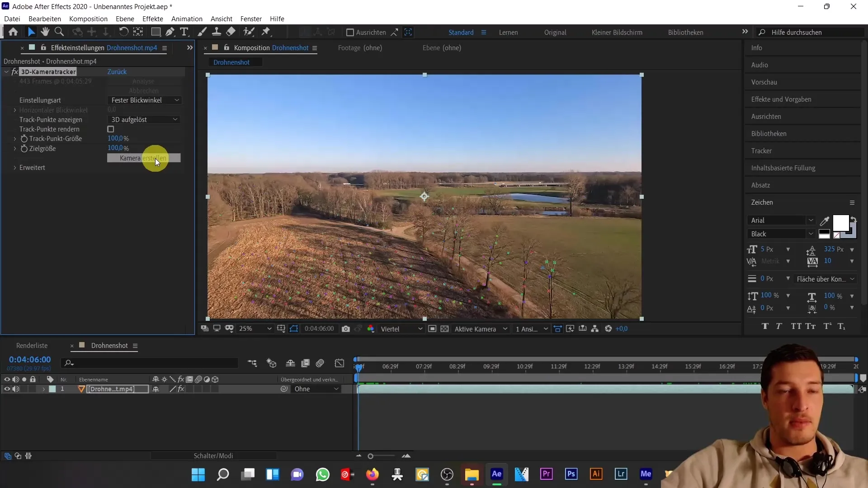Open Viertel resolution dropdown
This screenshot has height=488, width=868.
(x=401, y=329)
